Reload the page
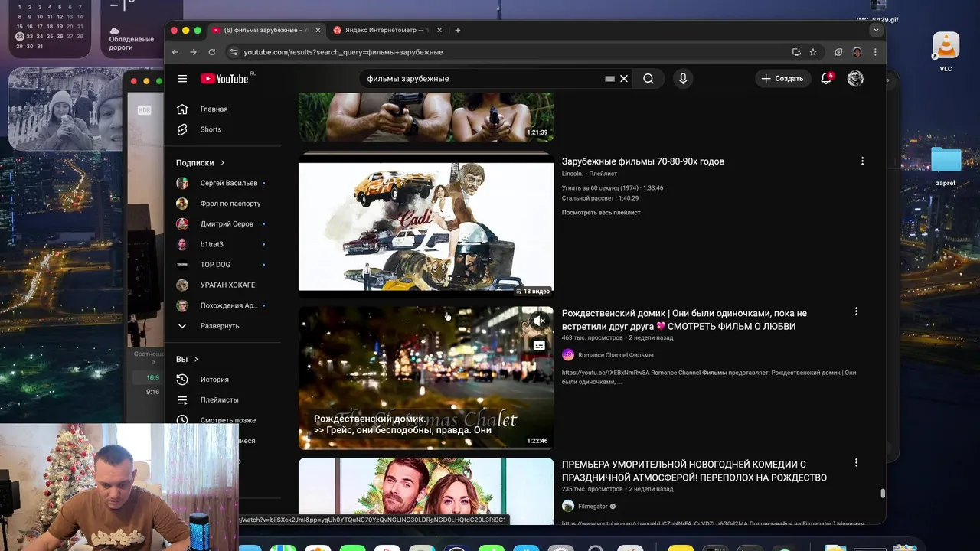The image size is (980, 551). (x=212, y=52)
